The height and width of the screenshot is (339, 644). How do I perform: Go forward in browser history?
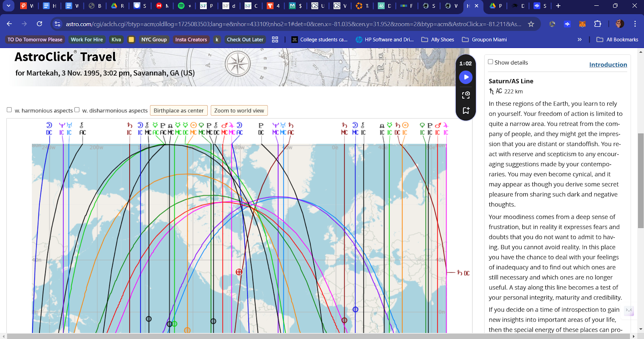pyautogui.click(x=24, y=24)
